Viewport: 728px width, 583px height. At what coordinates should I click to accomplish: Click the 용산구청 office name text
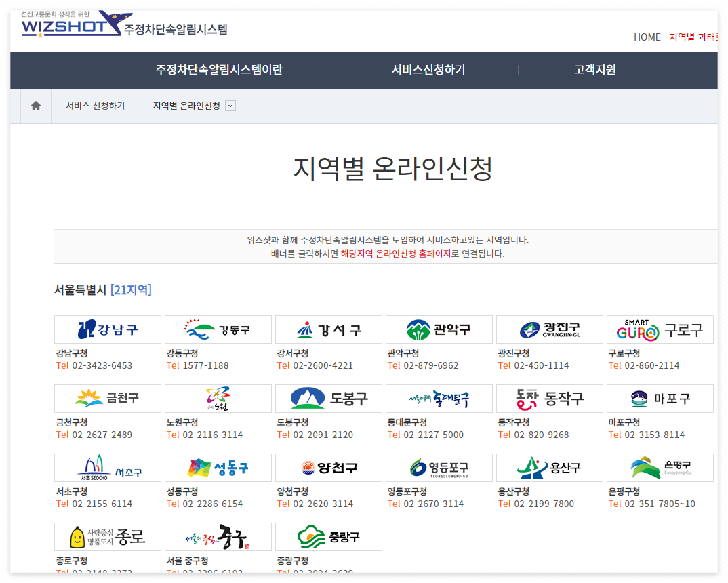coord(514,491)
